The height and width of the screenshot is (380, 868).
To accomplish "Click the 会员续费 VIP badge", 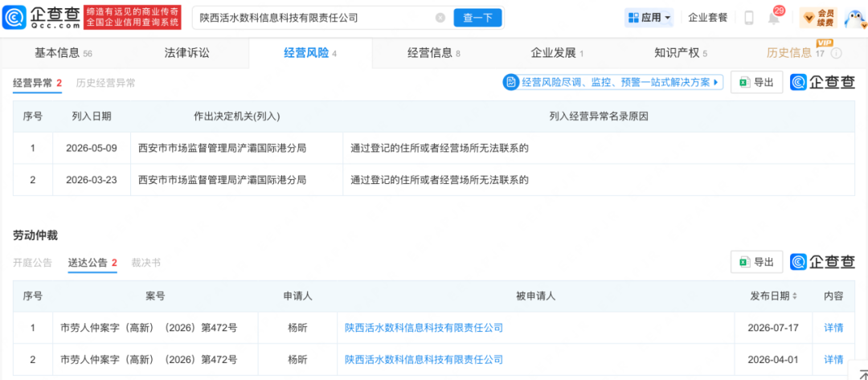I will click(x=818, y=18).
